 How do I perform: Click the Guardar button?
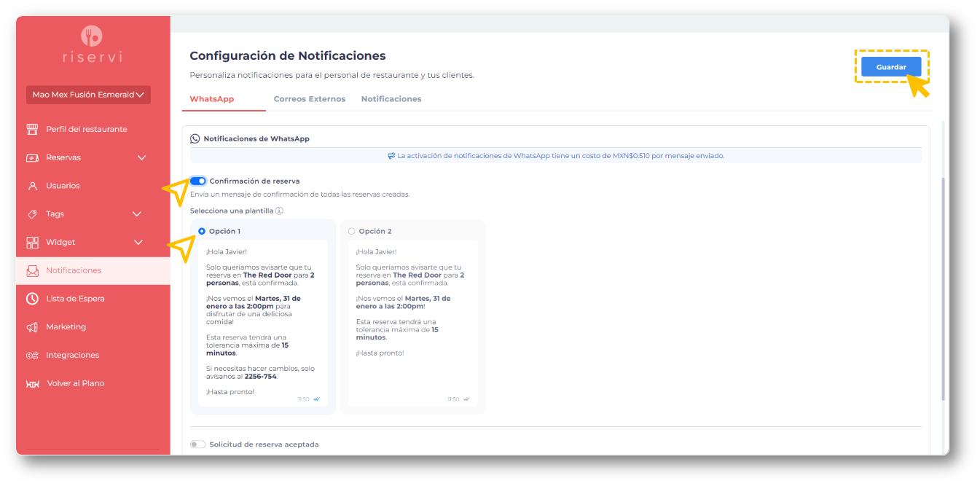(891, 67)
